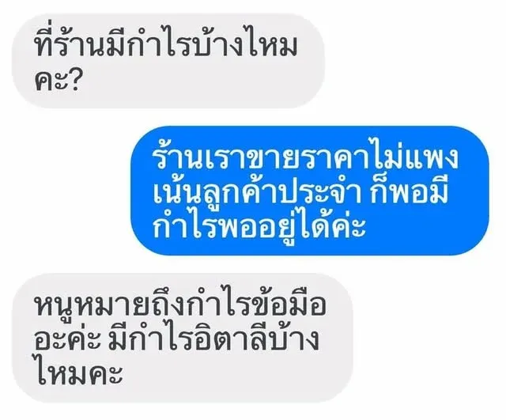Click the text 'มีกำไรอิตาลีบ้าง' in last bubble

click(213, 338)
